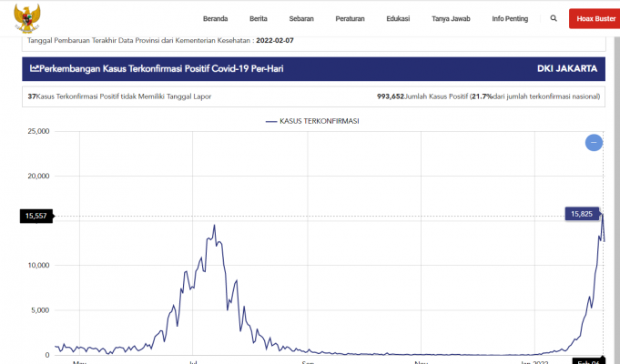Click the chart zoom-out minus button
The height and width of the screenshot is (364, 620).
point(594,142)
